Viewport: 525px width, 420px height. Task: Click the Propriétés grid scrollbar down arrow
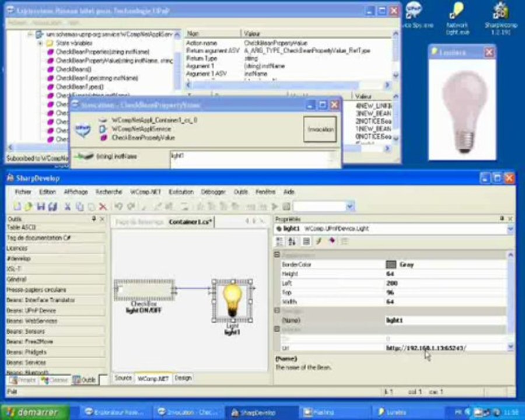pyautogui.click(x=510, y=347)
